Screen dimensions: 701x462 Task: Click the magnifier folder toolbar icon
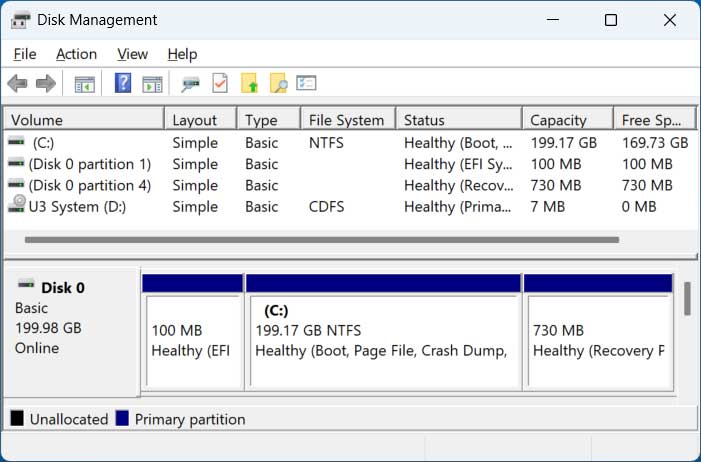click(278, 84)
